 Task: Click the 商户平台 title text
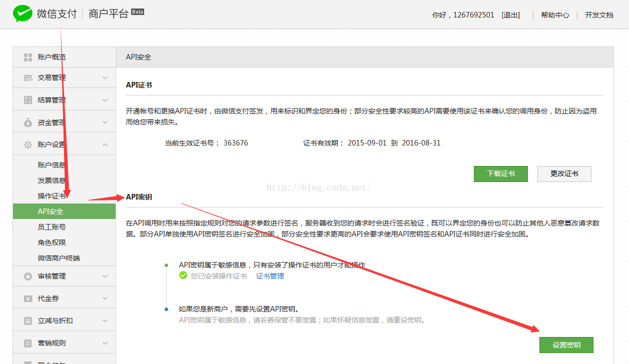(x=109, y=13)
